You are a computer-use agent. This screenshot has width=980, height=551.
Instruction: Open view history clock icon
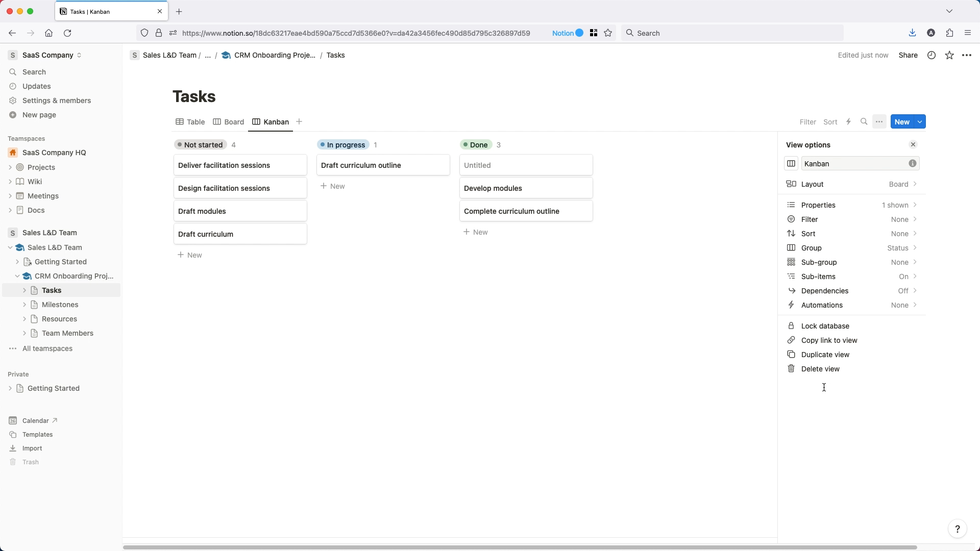click(932, 55)
